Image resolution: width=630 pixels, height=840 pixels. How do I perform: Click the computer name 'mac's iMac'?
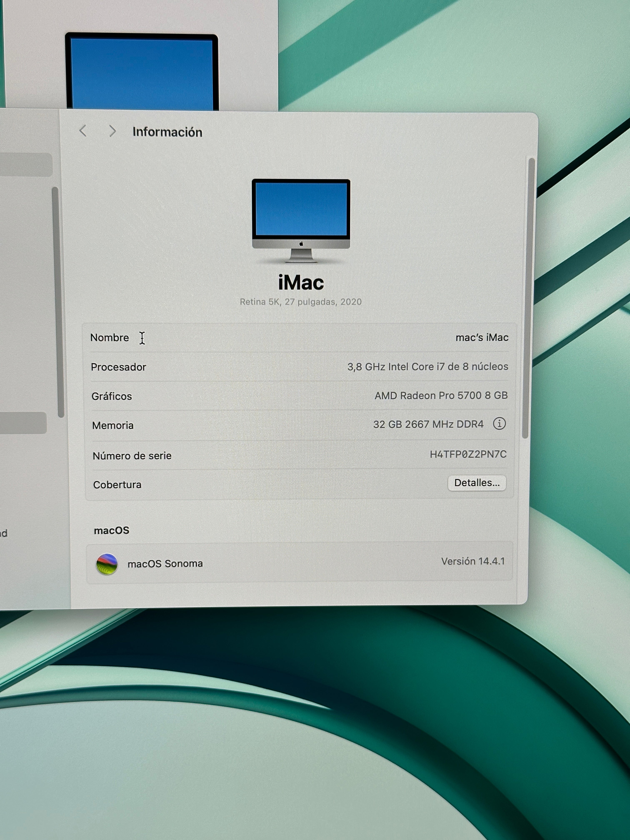click(x=482, y=337)
